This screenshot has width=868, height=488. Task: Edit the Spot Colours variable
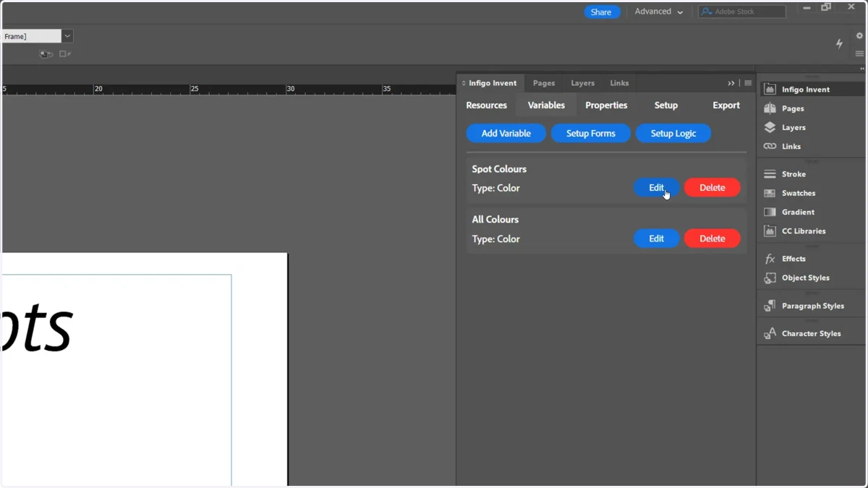[657, 188]
